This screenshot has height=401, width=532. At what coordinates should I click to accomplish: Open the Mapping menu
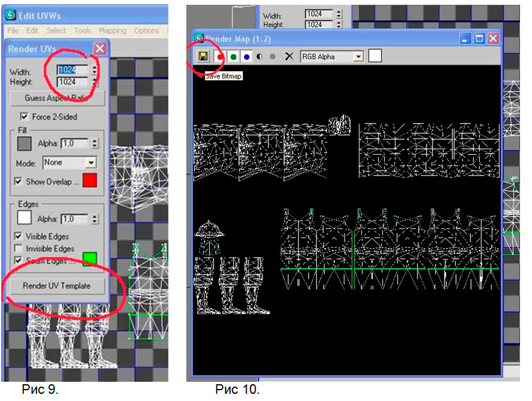(x=112, y=31)
